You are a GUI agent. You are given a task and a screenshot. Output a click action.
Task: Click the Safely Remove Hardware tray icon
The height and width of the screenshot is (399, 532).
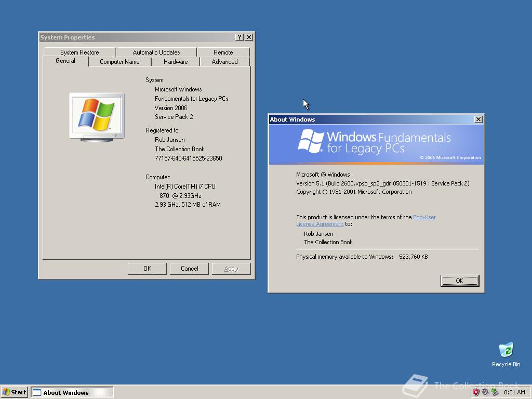pyautogui.click(x=495, y=392)
